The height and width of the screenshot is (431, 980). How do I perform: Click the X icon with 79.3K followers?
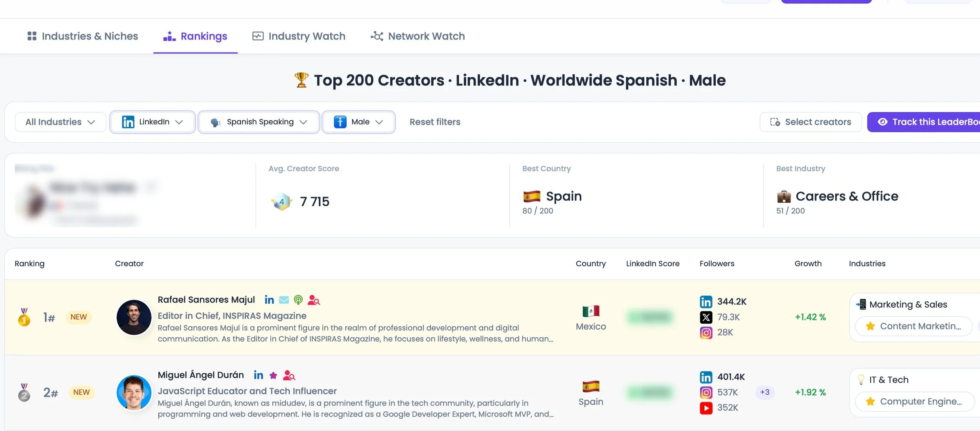[706, 317]
